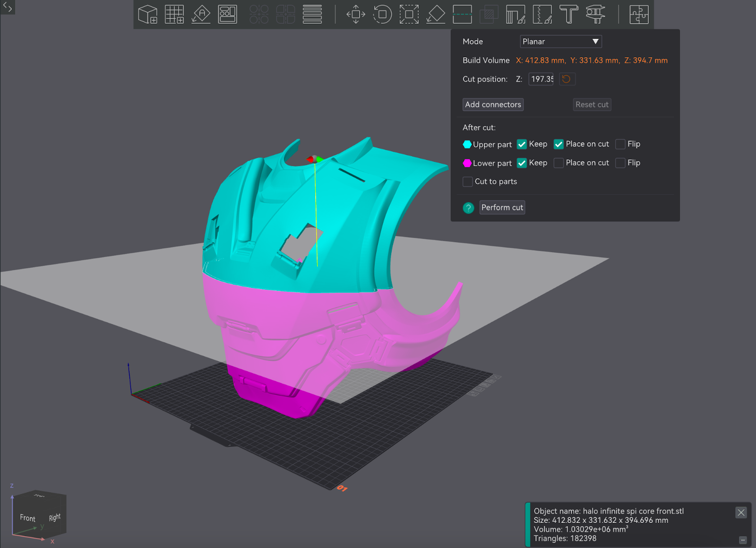Uncheck Place on cut for Upper part
Image resolution: width=756 pixels, height=548 pixels.
558,144
